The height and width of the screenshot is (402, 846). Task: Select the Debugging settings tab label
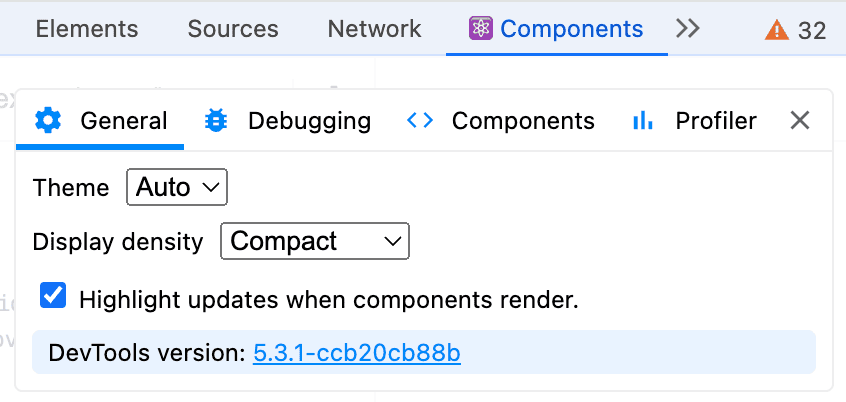pyautogui.click(x=310, y=121)
